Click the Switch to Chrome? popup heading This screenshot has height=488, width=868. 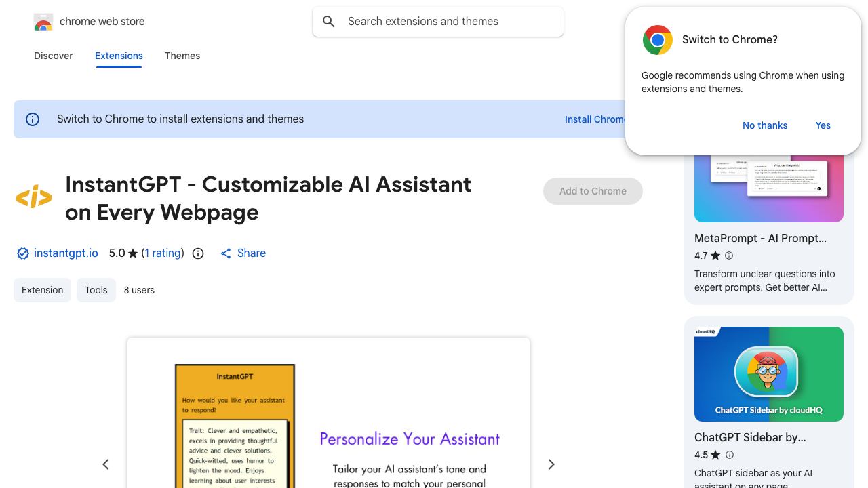point(730,40)
